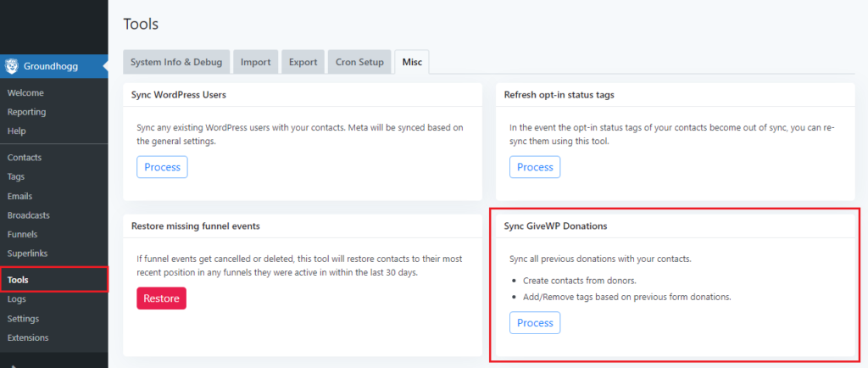Screen dimensions: 868x368
Task: Click Process under Sync WordPress Users
Action: click(x=162, y=167)
